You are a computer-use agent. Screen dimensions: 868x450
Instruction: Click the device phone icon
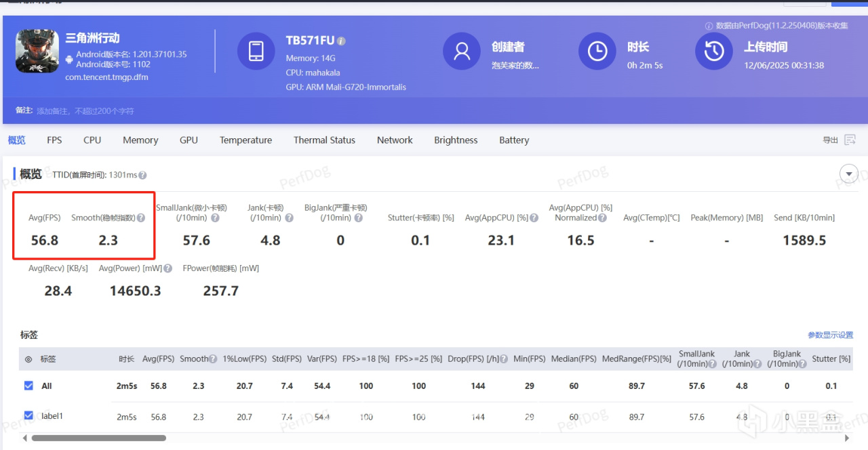tap(256, 51)
